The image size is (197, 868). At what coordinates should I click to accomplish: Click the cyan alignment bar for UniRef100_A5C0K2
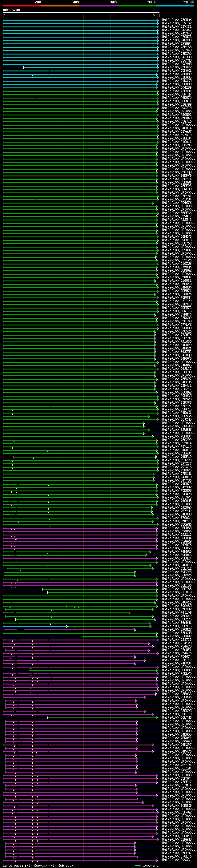pos(90,67)
